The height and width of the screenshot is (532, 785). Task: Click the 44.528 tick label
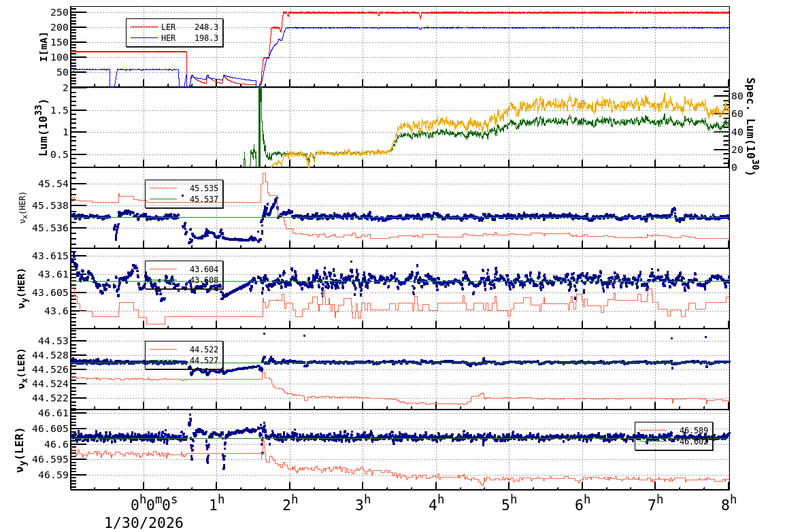[x=50, y=355]
